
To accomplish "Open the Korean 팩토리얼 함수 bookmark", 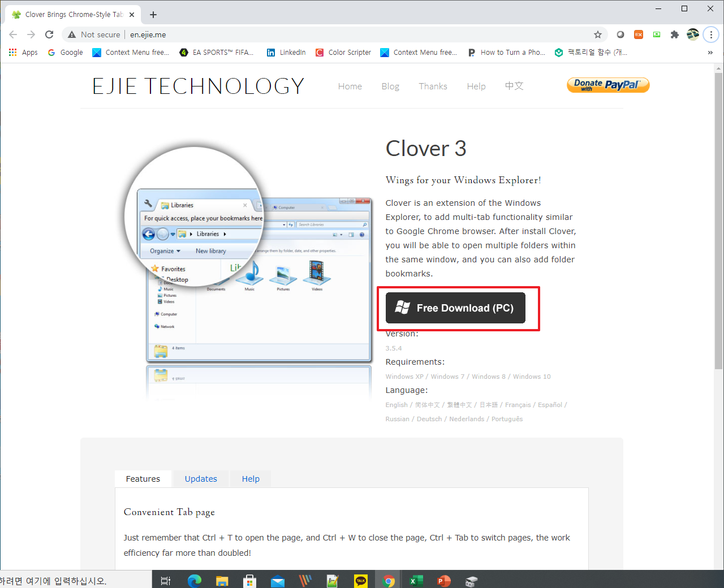I will (591, 53).
